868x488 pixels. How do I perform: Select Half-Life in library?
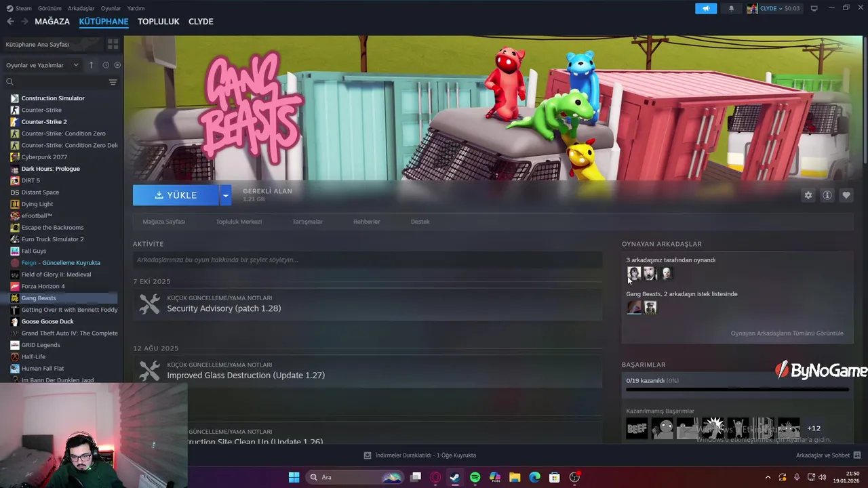click(x=33, y=357)
